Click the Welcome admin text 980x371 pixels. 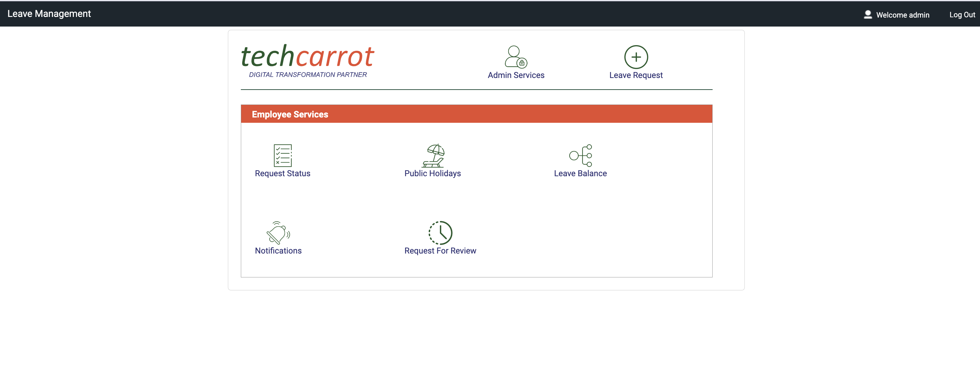[902, 15]
